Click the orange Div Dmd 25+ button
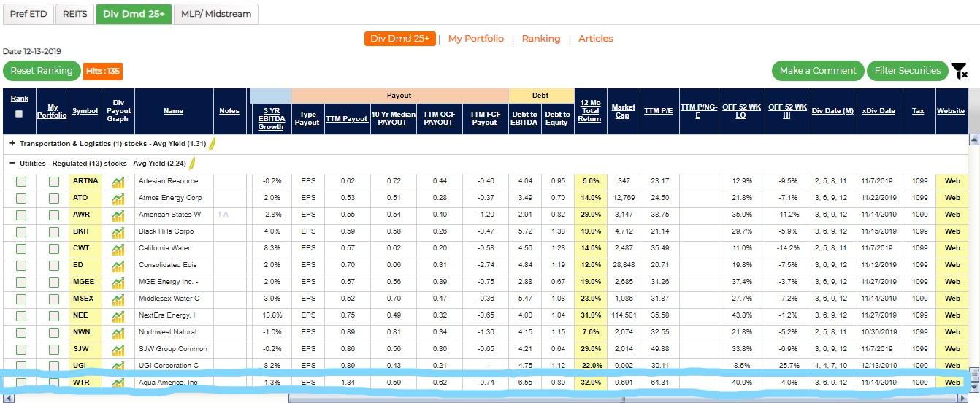 click(400, 39)
